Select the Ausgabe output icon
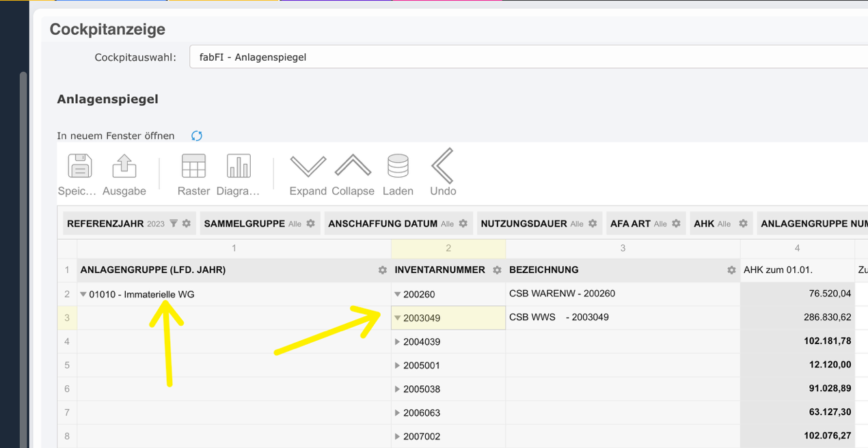868x448 pixels. 124,166
